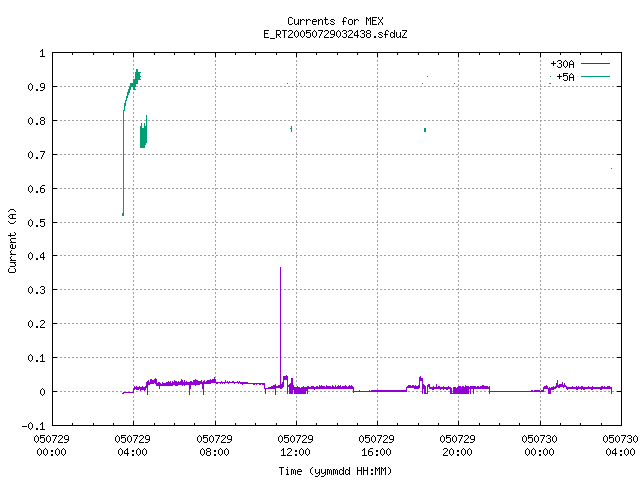
Task: Click the green +5A curve peak near 0.95
Action: click(x=137, y=71)
